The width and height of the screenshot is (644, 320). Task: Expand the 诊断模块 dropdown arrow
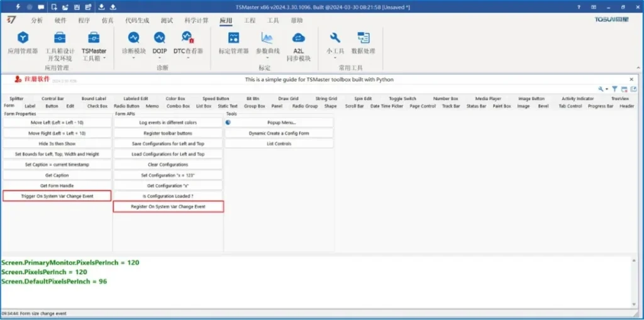click(x=134, y=58)
